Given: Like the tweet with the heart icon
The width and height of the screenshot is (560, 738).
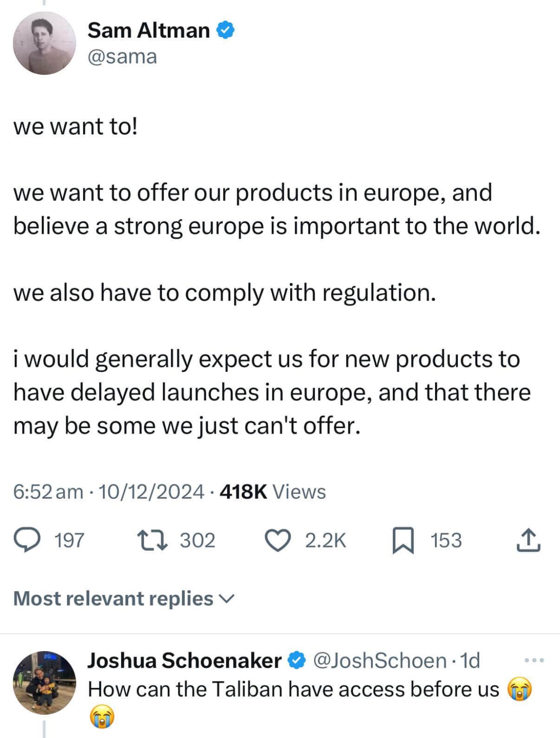Looking at the screenshot, I should (277, 540).
